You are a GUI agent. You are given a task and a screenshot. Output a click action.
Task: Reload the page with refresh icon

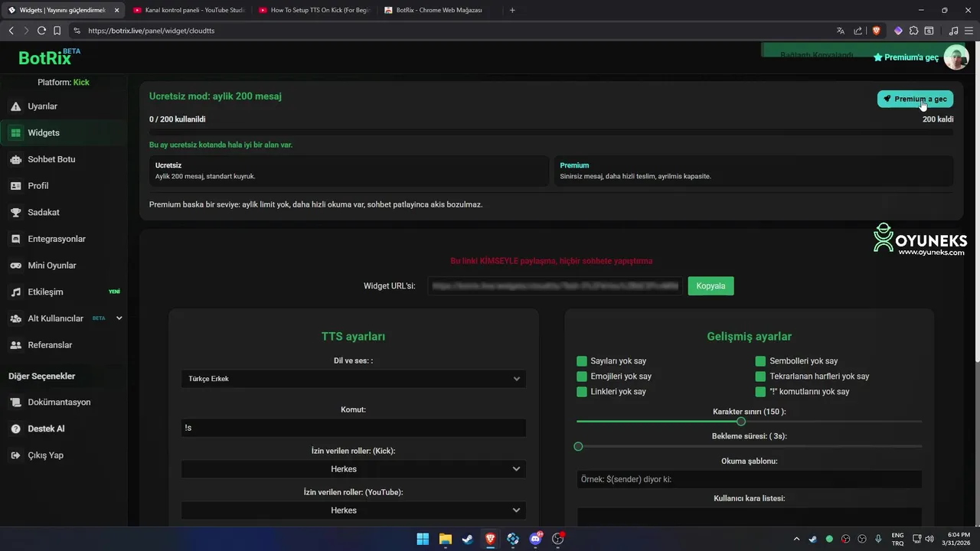click(x=41, y=31)
